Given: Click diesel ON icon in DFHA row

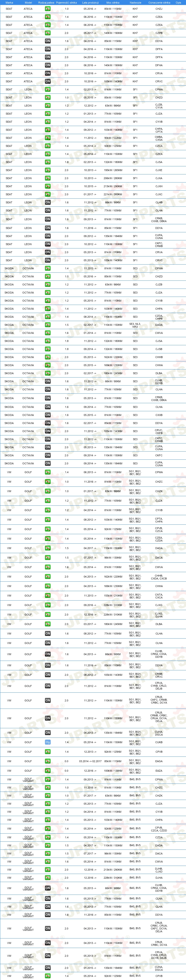Looking at the screenshot, I should (x=48, y=65).
